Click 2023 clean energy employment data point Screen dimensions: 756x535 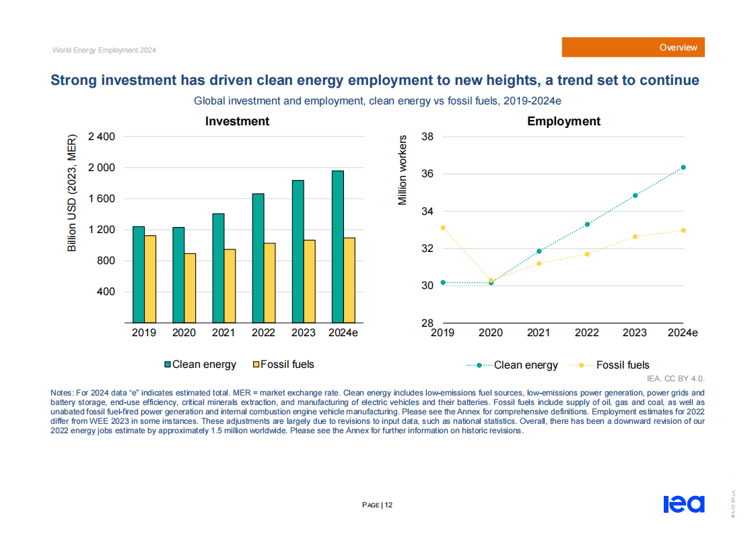[635, 195]
